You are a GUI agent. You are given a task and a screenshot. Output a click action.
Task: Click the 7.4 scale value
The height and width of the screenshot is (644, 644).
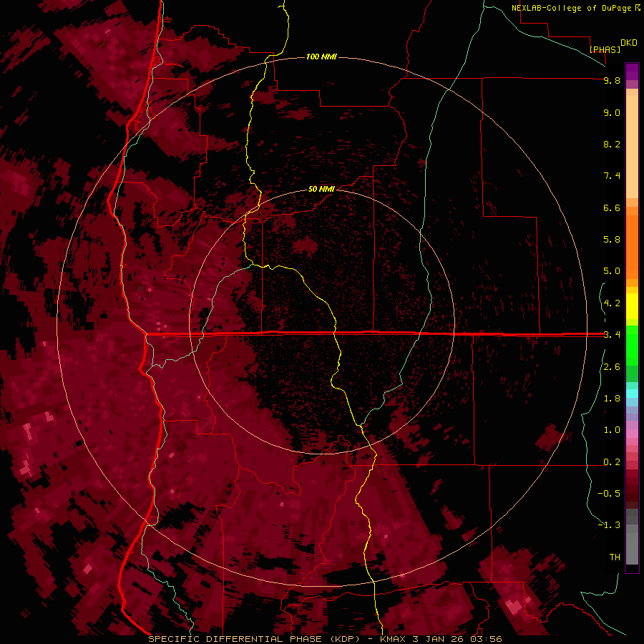click(x=612, y=176)
